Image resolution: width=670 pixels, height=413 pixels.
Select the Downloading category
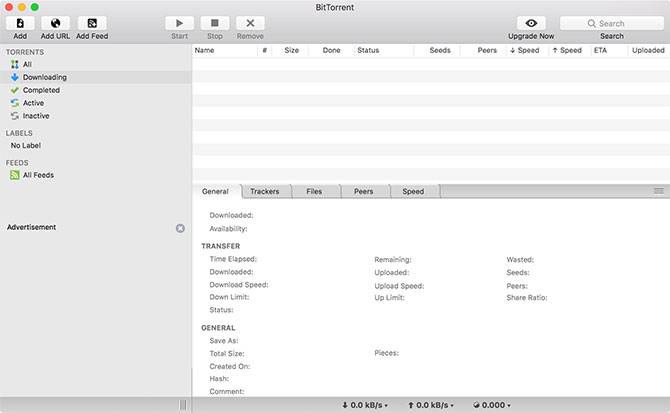coord(96,77)
